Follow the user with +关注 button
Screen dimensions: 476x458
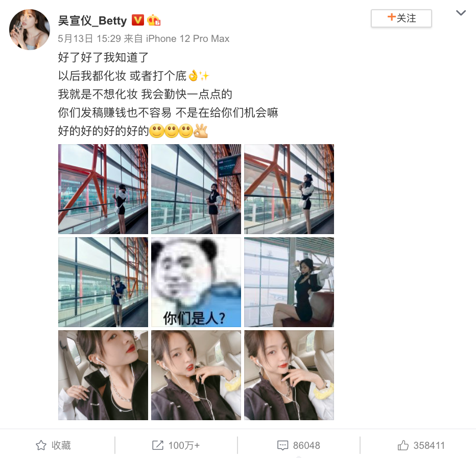pyautogui.click(x=401, y=18)
